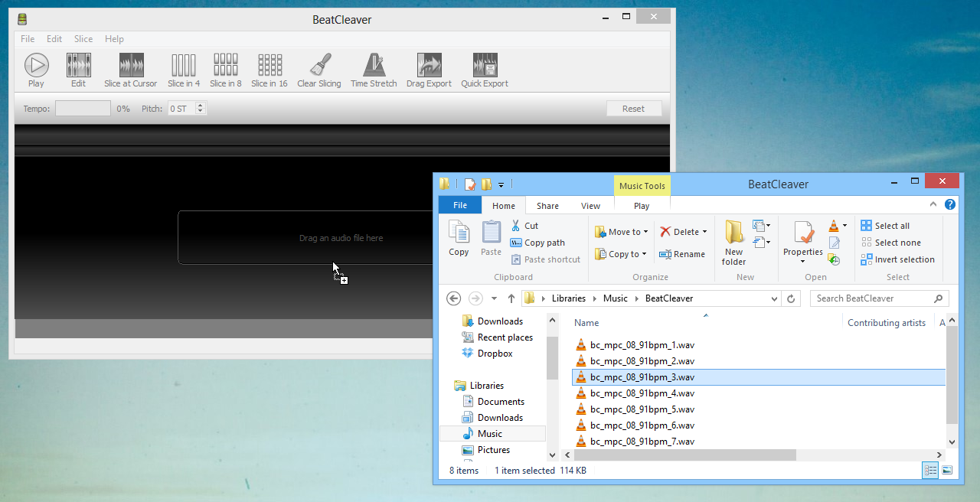
Task: Collapse the Explorer ribbon with chevron
Action: (933, 204)
